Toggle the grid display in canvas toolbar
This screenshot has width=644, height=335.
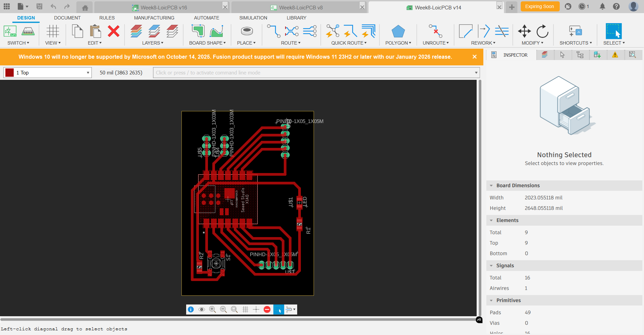point(245,310)
